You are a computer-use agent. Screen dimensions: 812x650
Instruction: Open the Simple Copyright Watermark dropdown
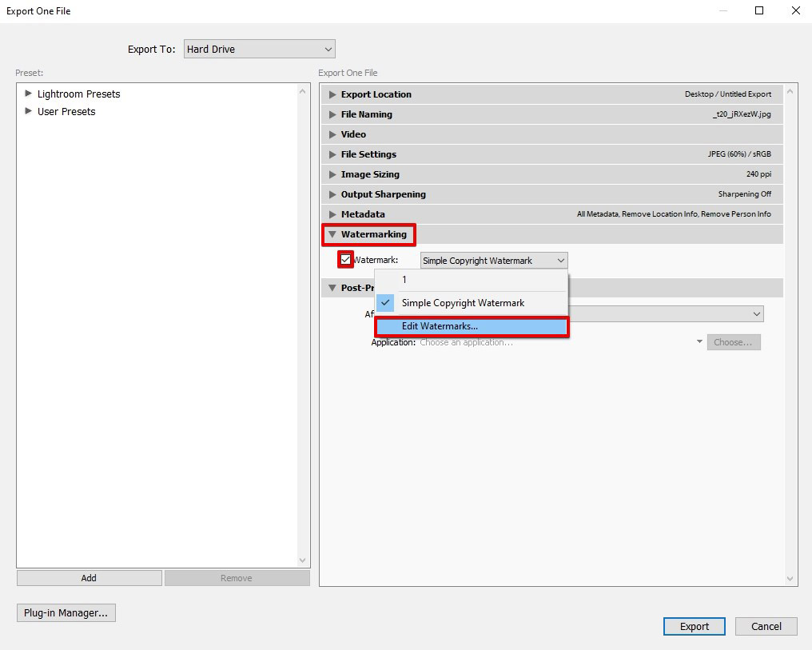pos(493,261)
